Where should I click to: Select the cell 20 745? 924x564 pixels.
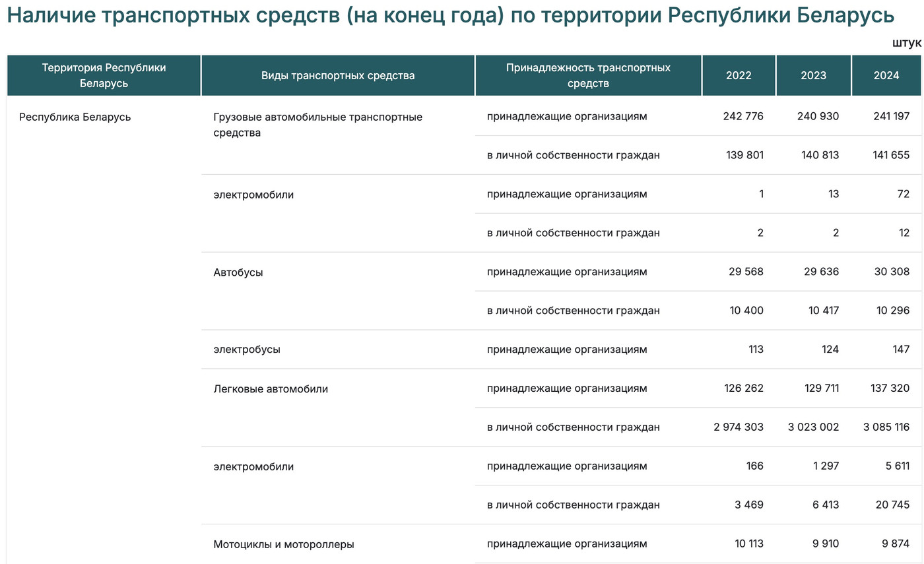[x=894, y=505]
